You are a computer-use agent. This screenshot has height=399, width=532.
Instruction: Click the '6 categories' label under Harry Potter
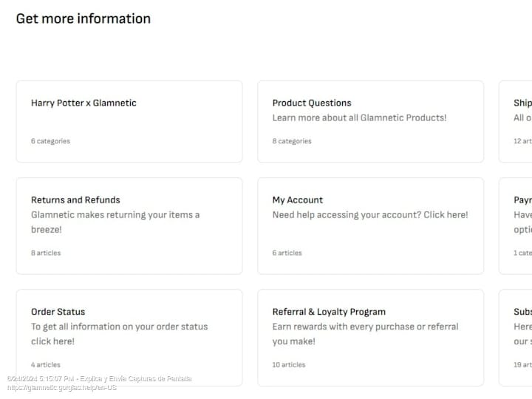[x=50, y=141]
